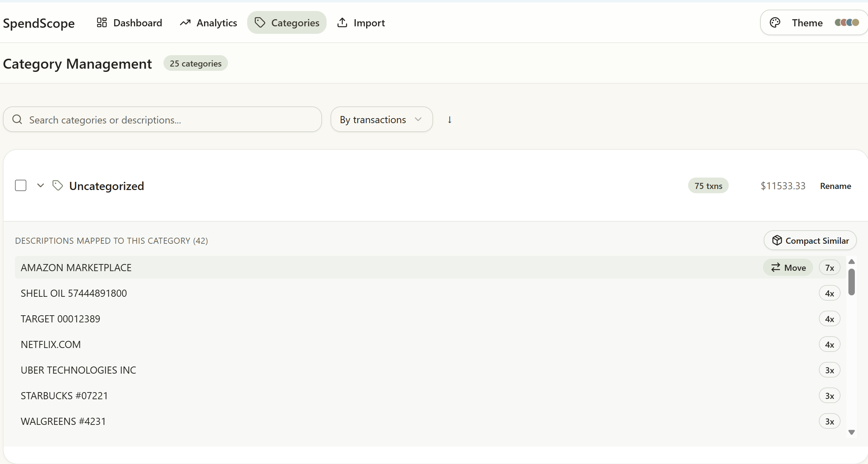Click the descriptions list scroll down arrow
Image resolution: width=868 pixels, height=464 pixels.
(852, 432)
